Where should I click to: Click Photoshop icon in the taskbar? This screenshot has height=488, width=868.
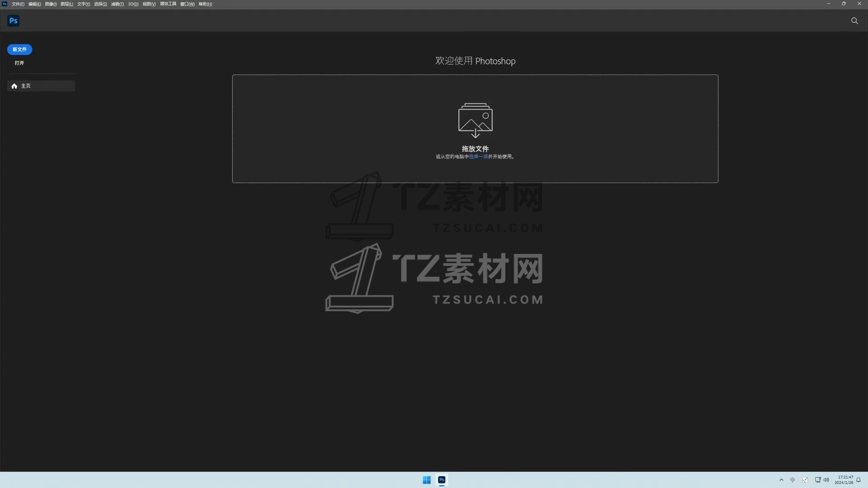(442, 480)
